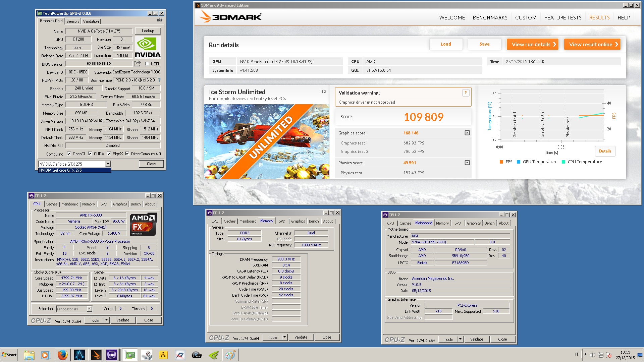Viewport: 644px width, 362px height.
Task: Click the CPU Temperature teal legend swatch
Action: (x=563, y=162)
